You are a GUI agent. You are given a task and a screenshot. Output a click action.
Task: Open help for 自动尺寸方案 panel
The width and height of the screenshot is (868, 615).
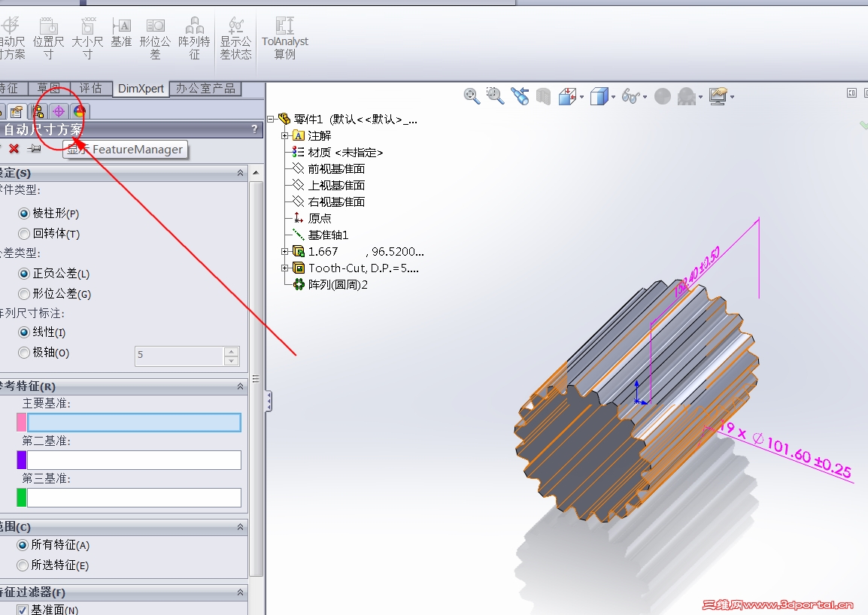tap(255, 129)
